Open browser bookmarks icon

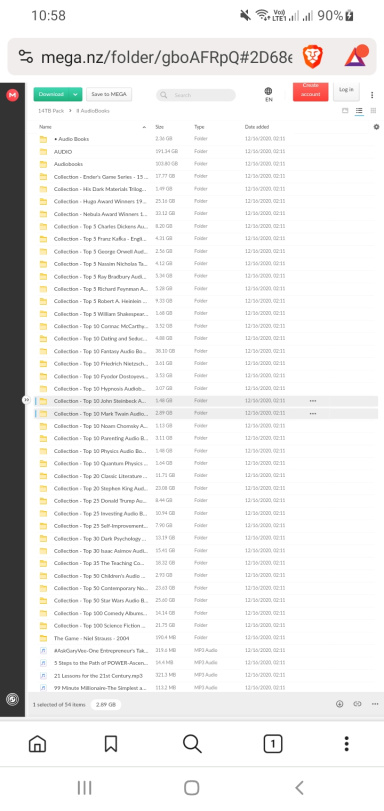111,744
